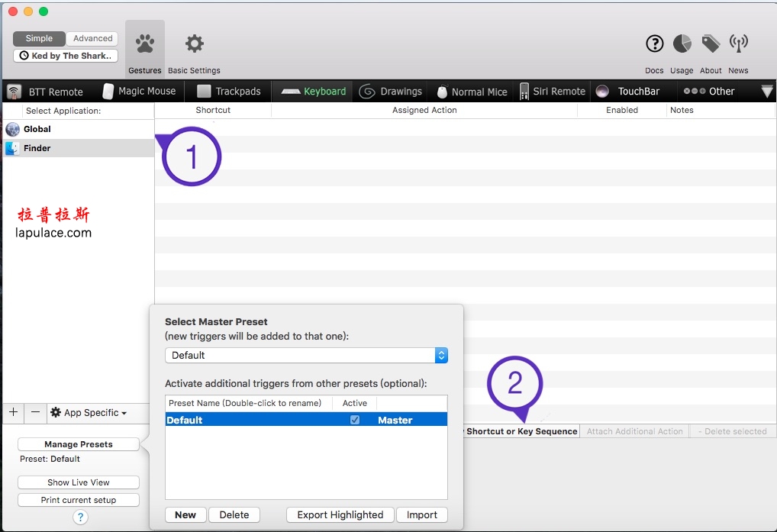Click the Active column header in presets
The height and width of the screenshot is (532, 777).
pyautogui.click(x=355, y=403)
